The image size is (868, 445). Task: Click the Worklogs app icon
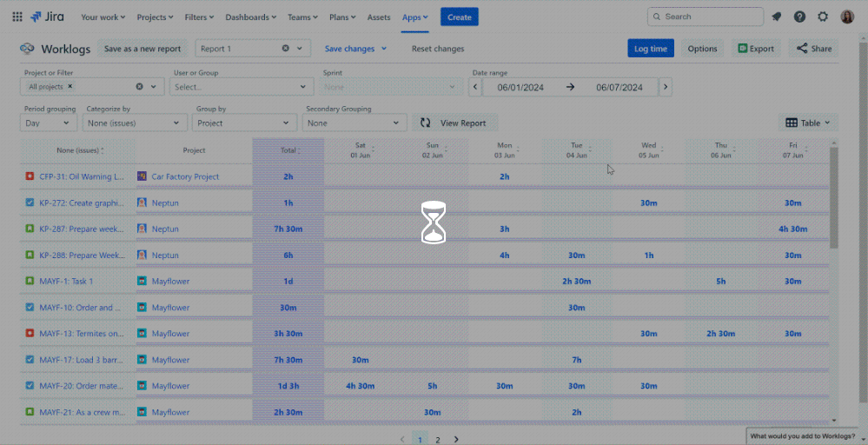pos(27,49)
